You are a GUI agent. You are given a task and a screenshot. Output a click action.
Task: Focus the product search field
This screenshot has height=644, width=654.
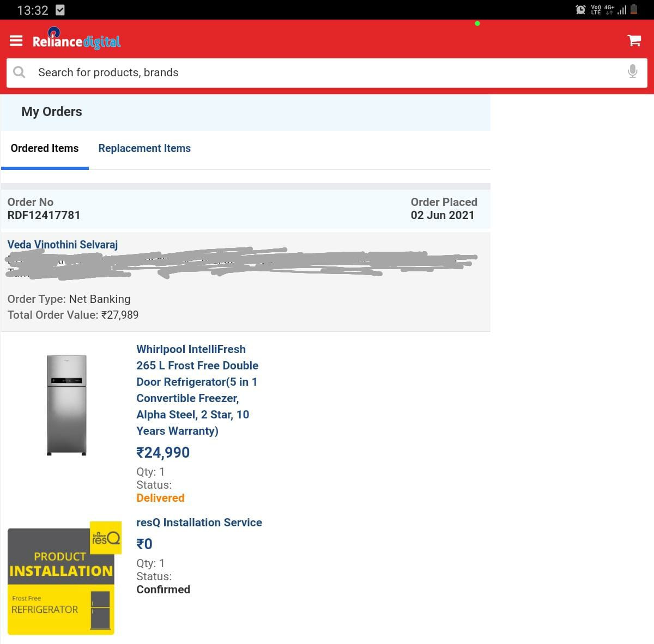click(327, 72)
